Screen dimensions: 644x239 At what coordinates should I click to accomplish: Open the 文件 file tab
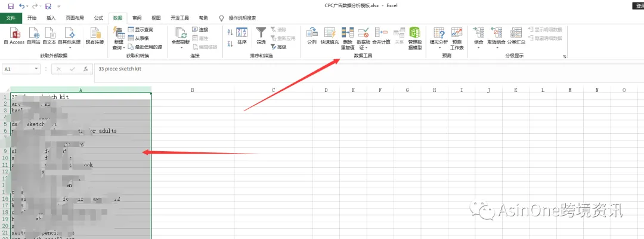pyautogui.click(x=11, y=18)
